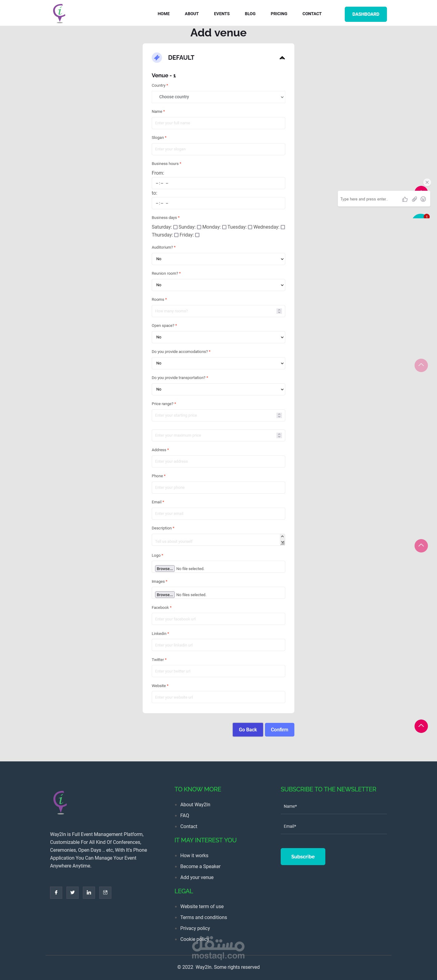Viewport: 437px width, 980px height.
Task: Close the chat widget popup
Action: tap(427, 182)
